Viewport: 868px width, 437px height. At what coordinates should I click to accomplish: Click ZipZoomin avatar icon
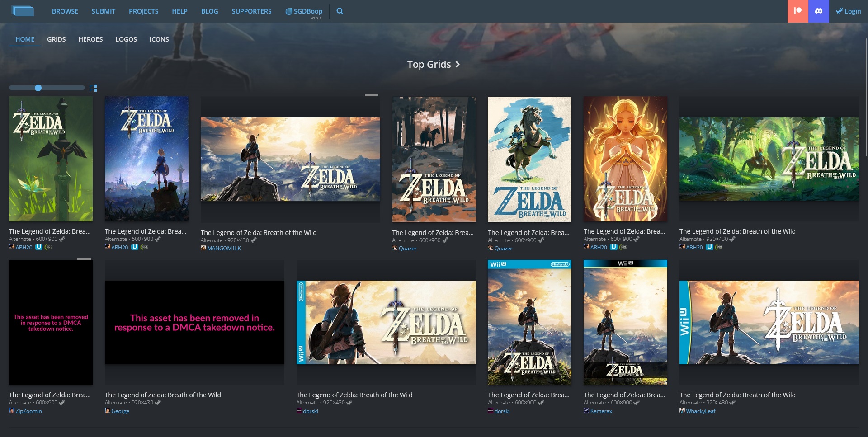click(12, 410)
